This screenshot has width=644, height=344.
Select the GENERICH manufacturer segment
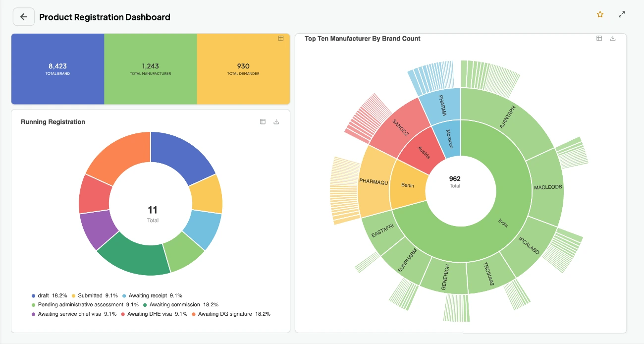[446, 276]
